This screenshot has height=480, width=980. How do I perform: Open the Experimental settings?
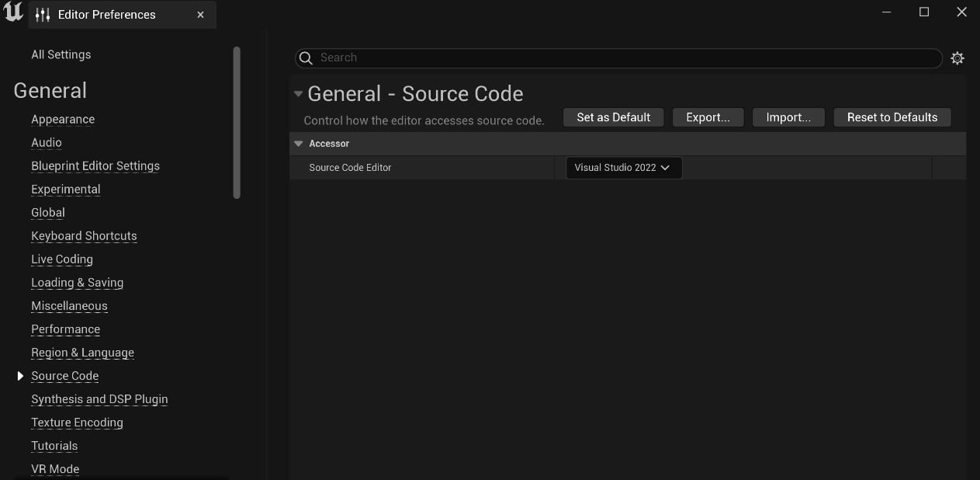click(66, 190)
